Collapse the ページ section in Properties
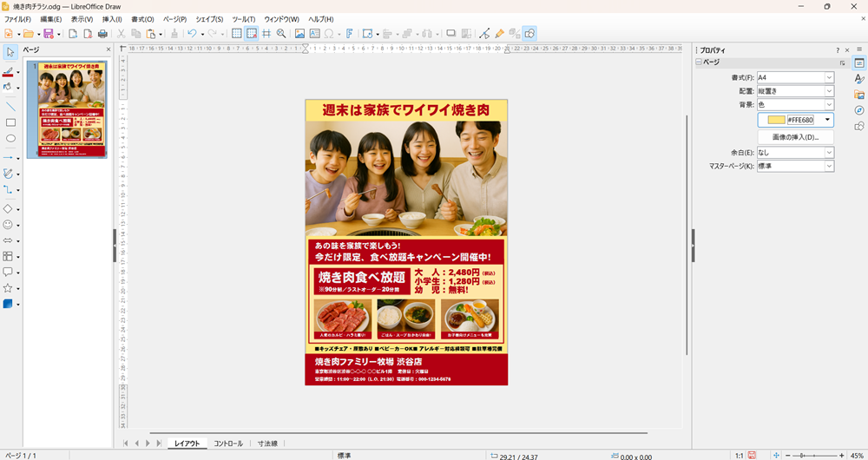This screenshot has height=460, width=868. point(699,62)
